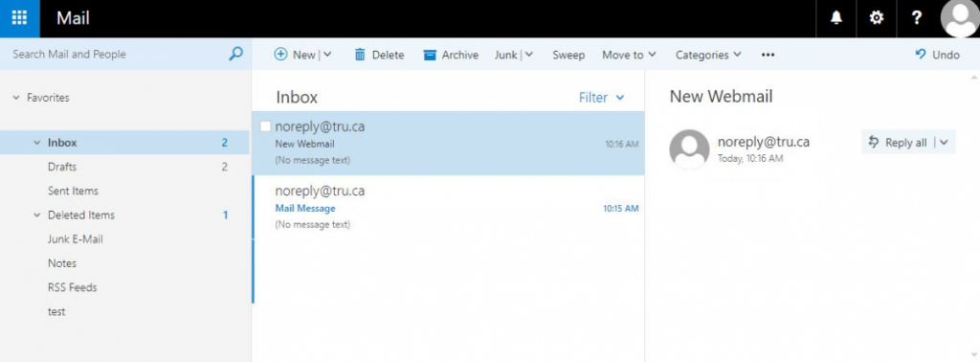Select the Sent Items folder
The width and height of the screenshot is (980, 362).
coord(73,191)
